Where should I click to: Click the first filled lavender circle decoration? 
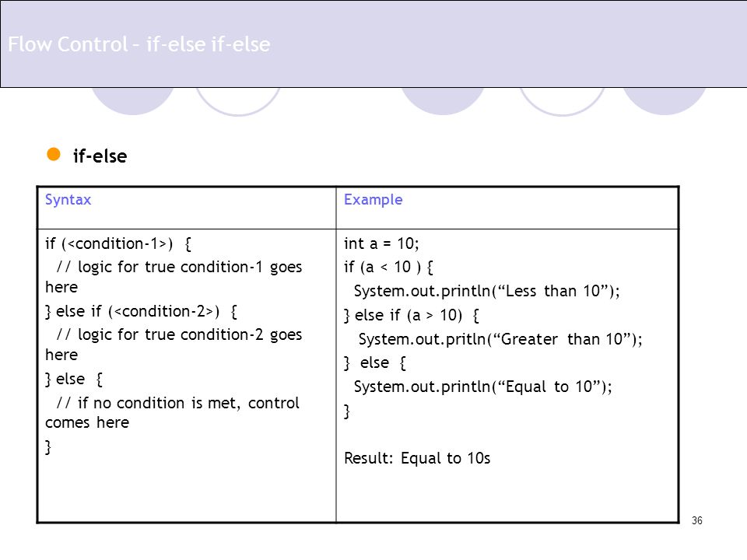[132, 101]
